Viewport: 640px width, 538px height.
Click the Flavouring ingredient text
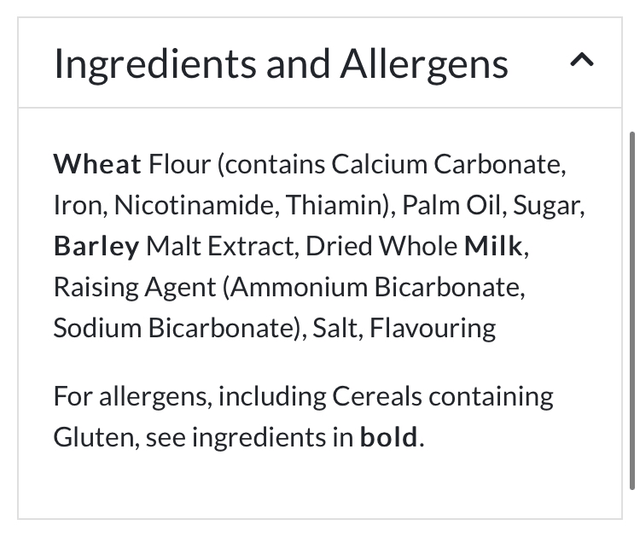click(432, 328)
